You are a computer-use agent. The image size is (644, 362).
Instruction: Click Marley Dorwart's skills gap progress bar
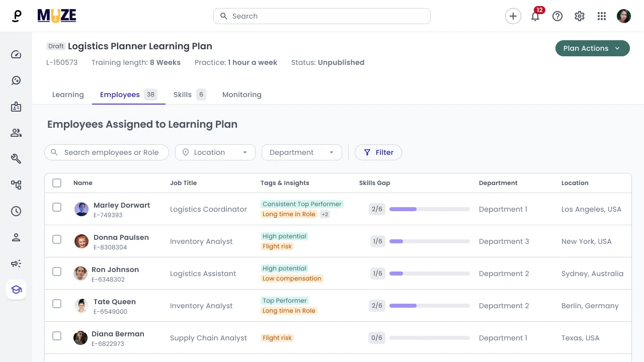tap(430, 209)
